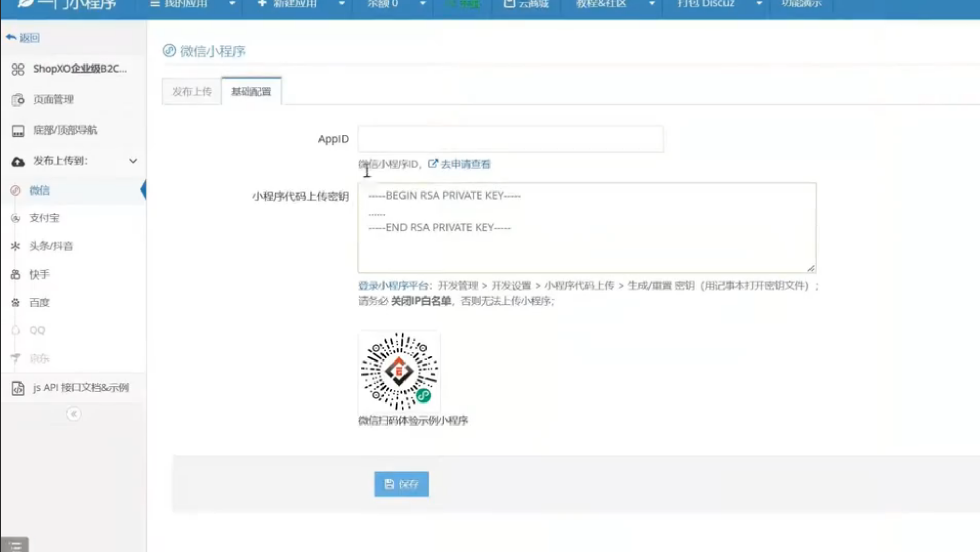This screenshot has height=552, width=980.
Task: Open the 余额 0 dropdown arrow
Action: (x=423, y=4)
